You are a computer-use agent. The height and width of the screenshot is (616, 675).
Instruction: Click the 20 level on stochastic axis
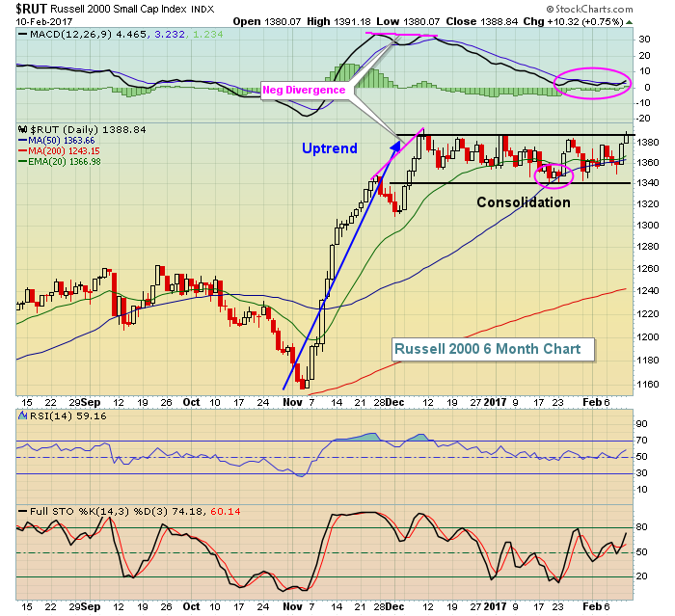click(642, 576)
